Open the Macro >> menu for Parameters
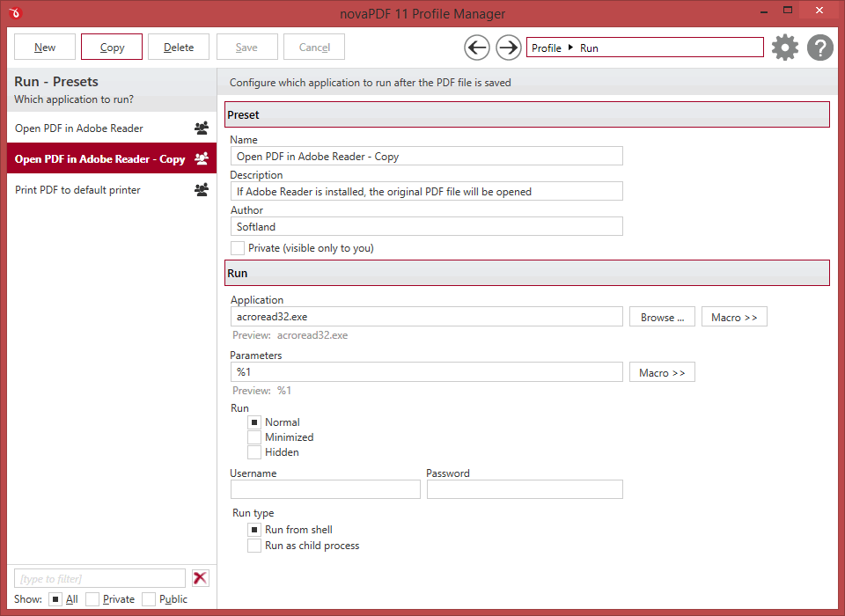 (x=662, y=372)
